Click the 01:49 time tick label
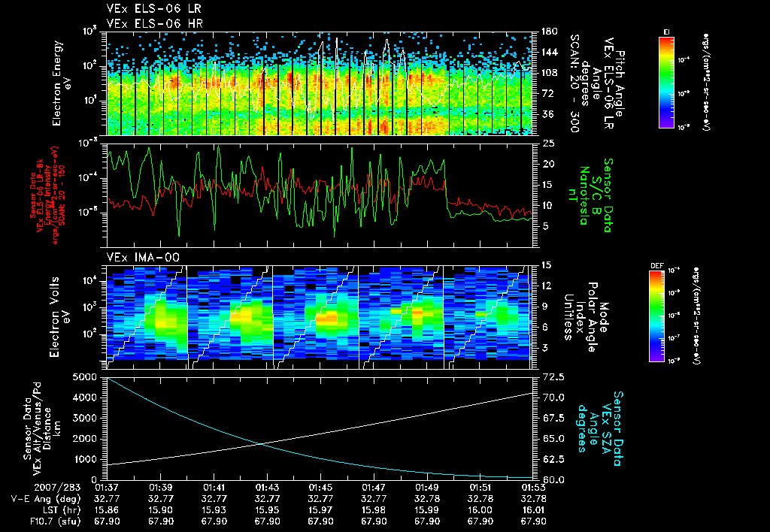 tap(427, 488)
